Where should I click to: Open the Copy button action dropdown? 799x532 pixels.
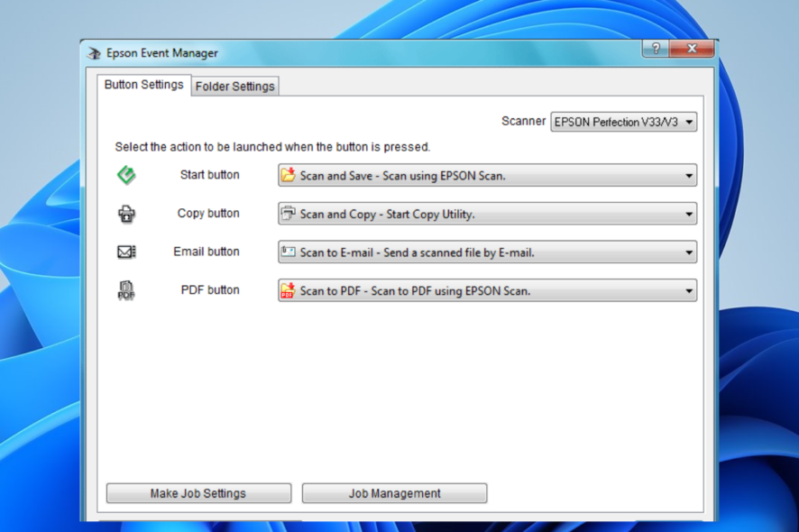click(x=487, y=214)
